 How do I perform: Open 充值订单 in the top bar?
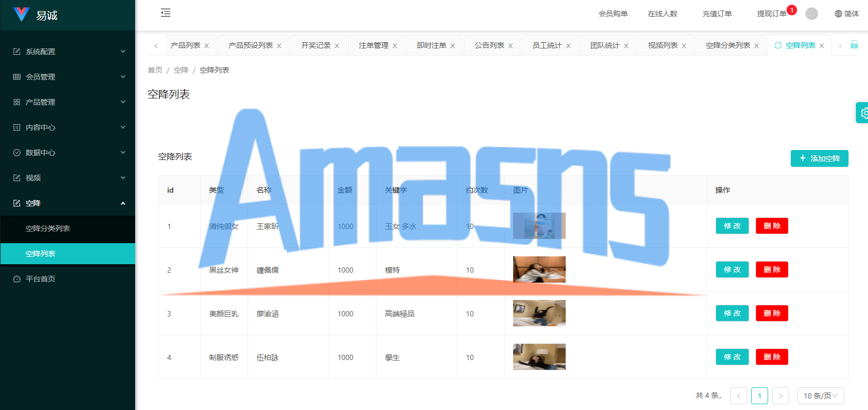(x=717, y=14)
